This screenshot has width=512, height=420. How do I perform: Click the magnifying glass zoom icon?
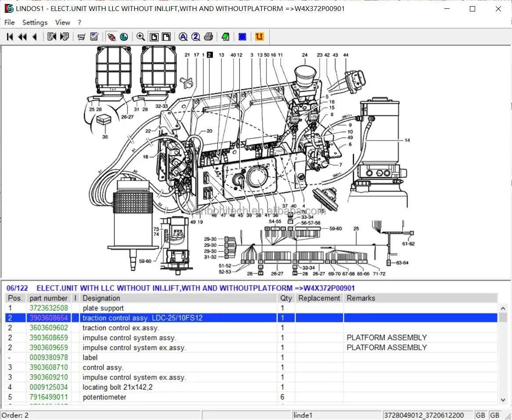click(x=141, y=37)
